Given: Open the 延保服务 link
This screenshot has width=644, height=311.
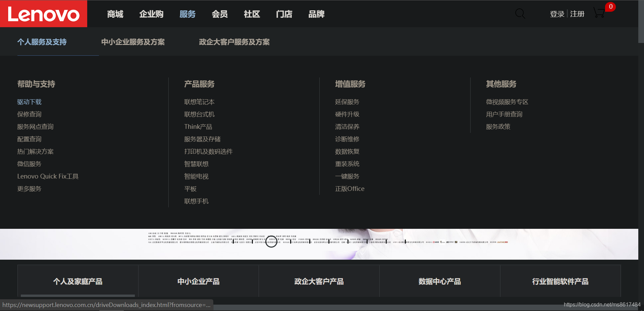Looking at the screenshot, I should click(347, 102).
